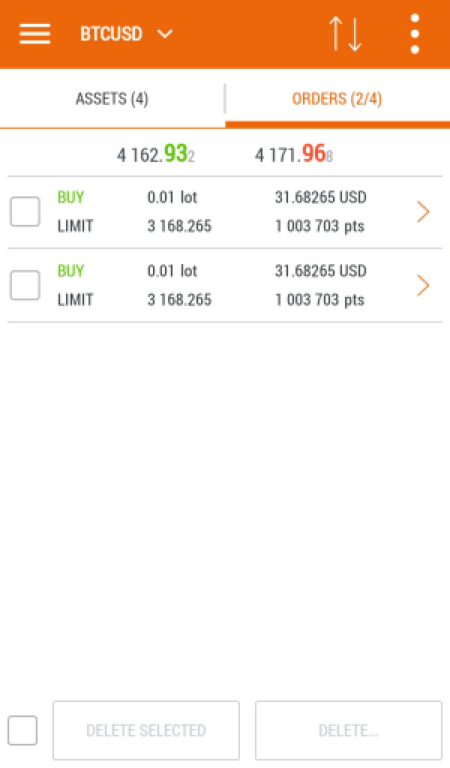This screenshot has width=450, height=768.
Task: Tap the bid price 4 162.93
Action: (x=156, y=154)
